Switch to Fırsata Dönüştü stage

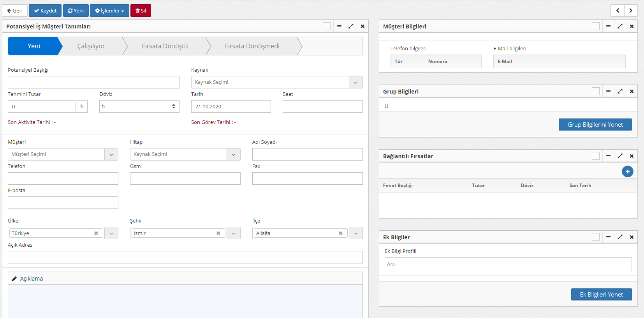[165, 46]
